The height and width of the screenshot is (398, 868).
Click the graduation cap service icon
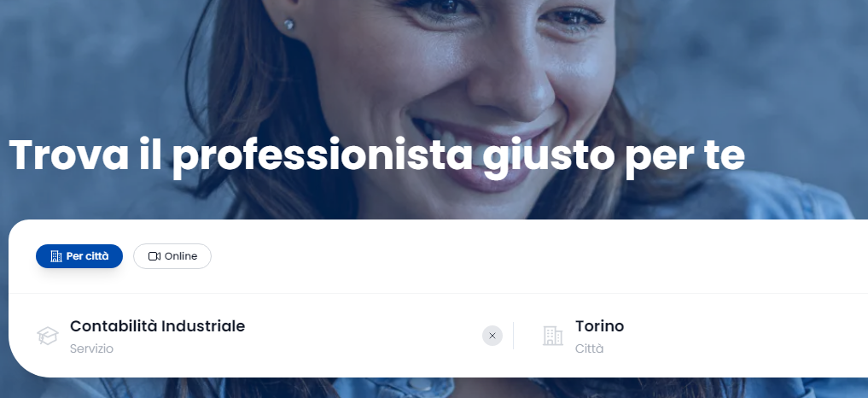coord(48,336)
